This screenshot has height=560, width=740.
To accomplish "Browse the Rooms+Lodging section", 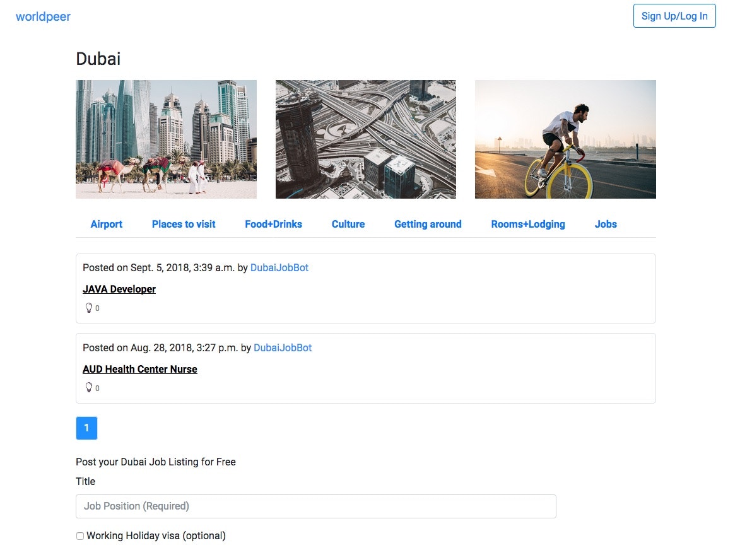I will coord(528,224).
